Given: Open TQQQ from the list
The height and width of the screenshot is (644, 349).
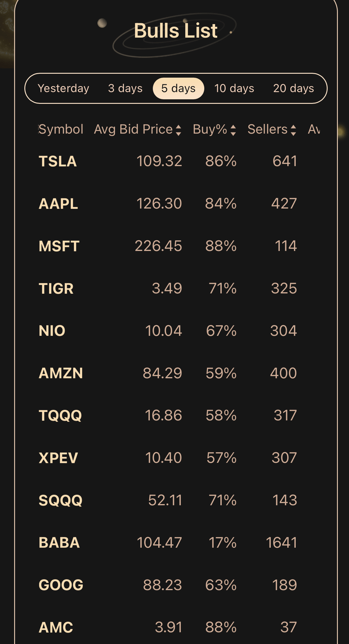Looking at the screenshot, I should pos(60,416).
